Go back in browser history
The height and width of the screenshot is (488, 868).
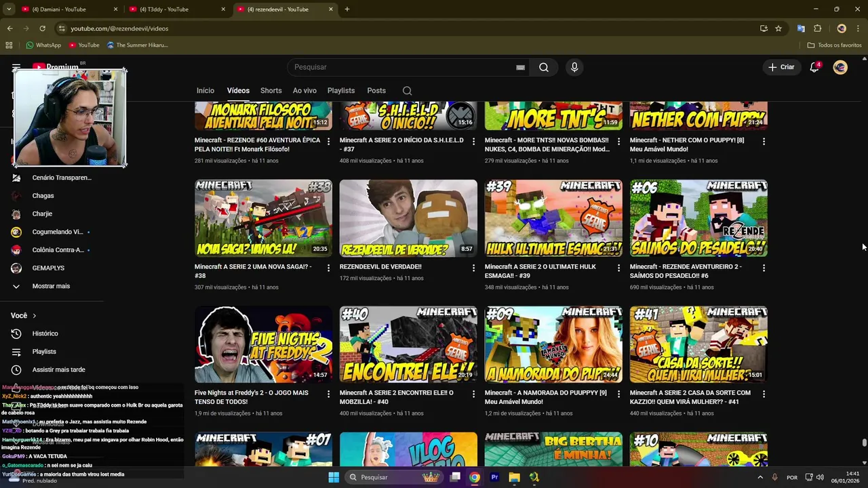tap(9, 28)
